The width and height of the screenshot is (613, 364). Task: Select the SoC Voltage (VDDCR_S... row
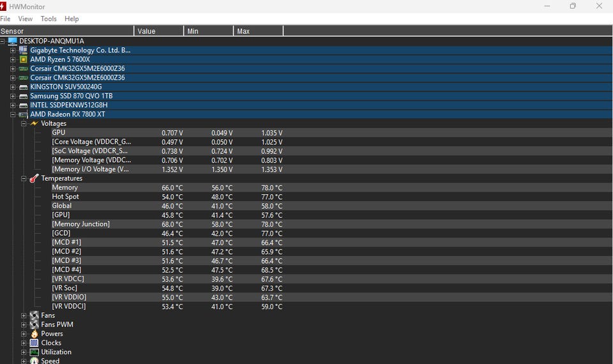click(x=90, y=151)
